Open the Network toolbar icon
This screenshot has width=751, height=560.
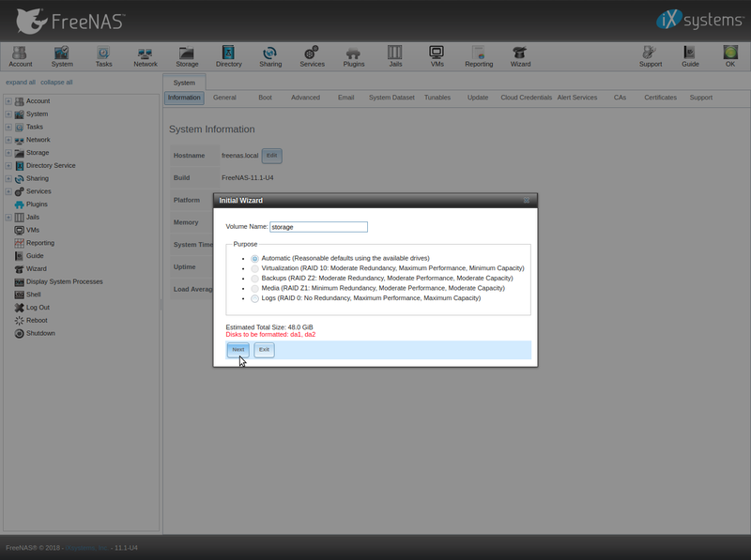coord(146,56)
